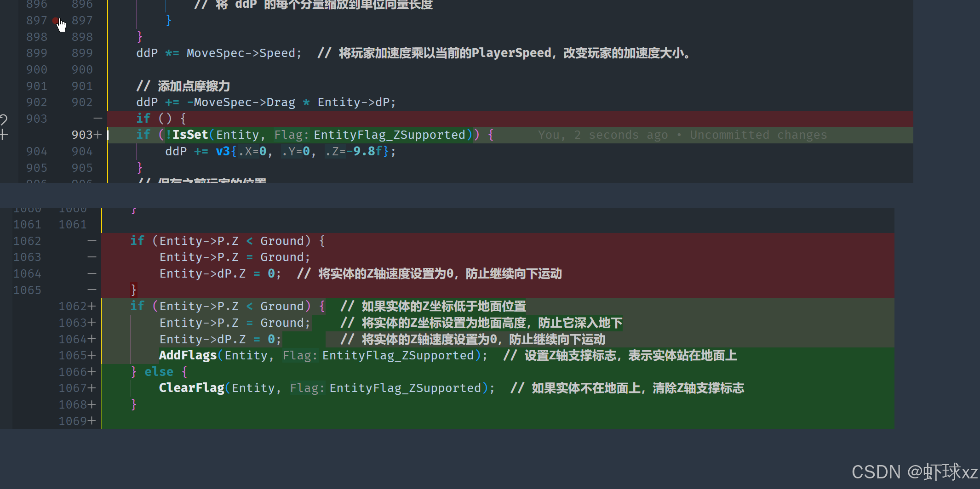Screen dimensions: 980x489
Task: Click the deleted 'Entity->dP.Z = 0;' line 1064
Action: coord(220,273)
